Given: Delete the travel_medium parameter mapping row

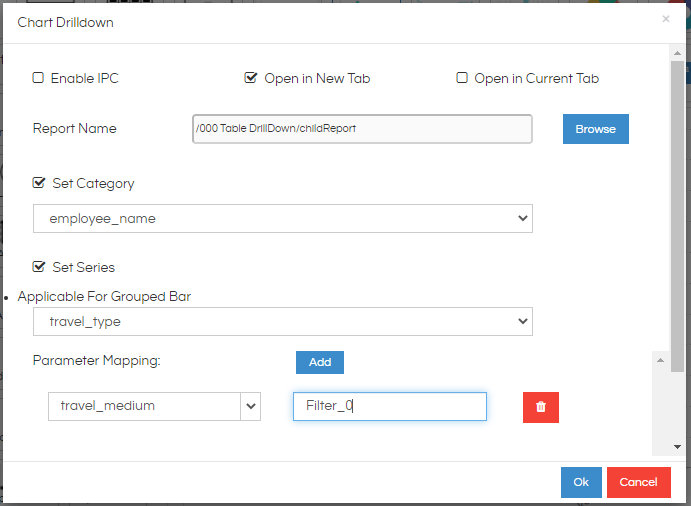Looking at the screenshot, I should click(541, 407).
